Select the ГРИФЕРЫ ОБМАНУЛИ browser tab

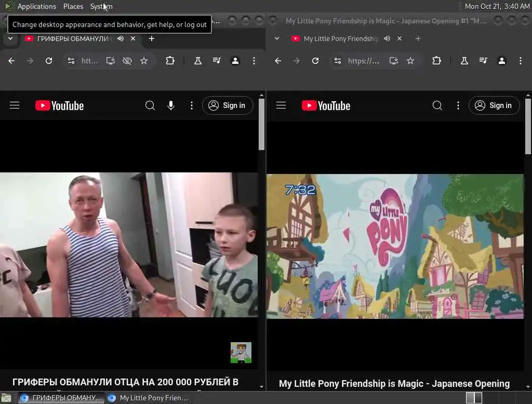(x=81, y=38)
